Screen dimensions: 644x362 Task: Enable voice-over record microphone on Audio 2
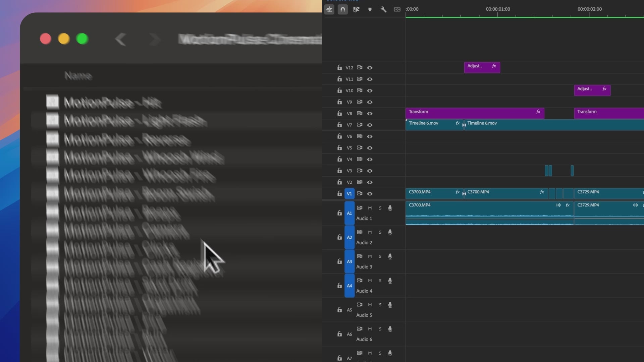390,232
